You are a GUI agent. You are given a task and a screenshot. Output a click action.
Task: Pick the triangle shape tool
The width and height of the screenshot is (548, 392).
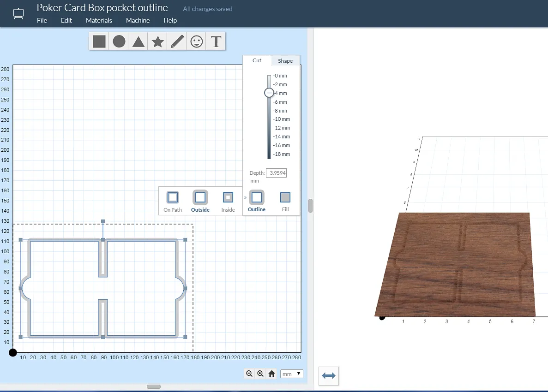(x=138, y=42)
